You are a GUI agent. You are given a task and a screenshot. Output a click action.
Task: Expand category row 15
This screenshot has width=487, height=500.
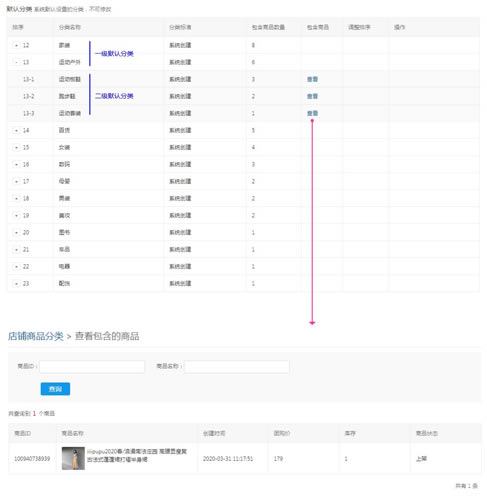pos(16,147)
